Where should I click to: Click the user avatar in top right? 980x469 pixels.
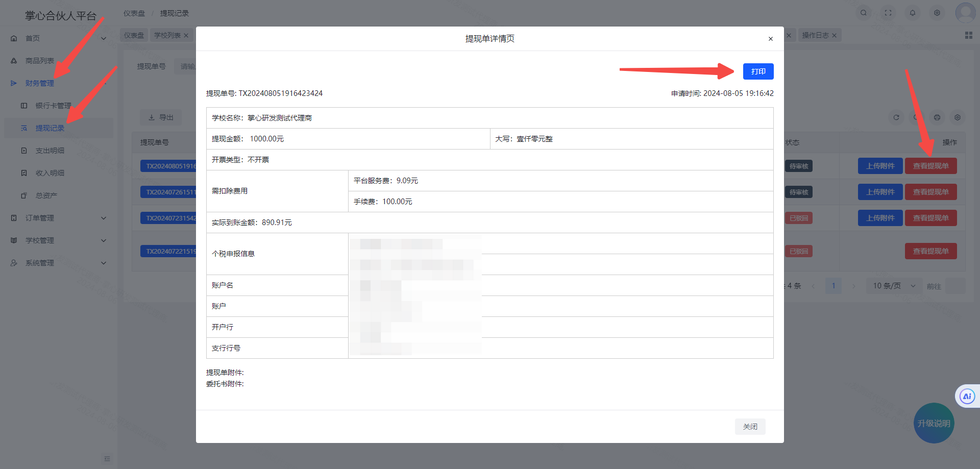[x=965, y=12]
